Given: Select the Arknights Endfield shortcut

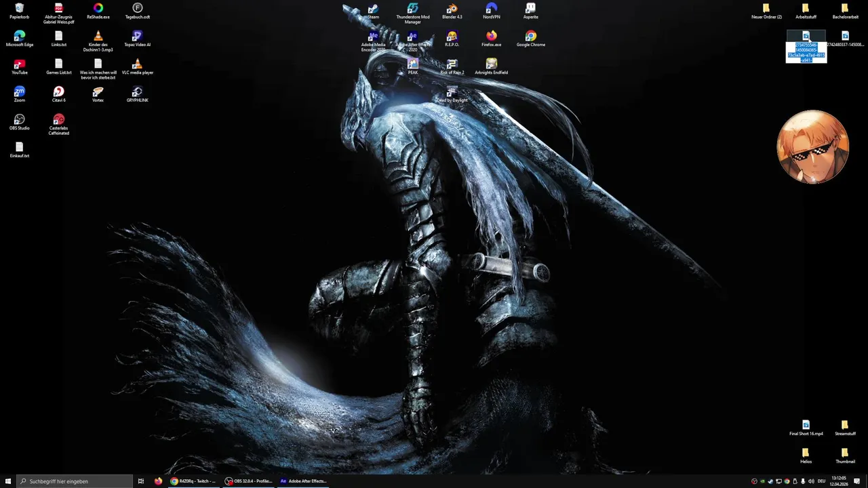Looking at the screenshot, I should pos(491,66).
